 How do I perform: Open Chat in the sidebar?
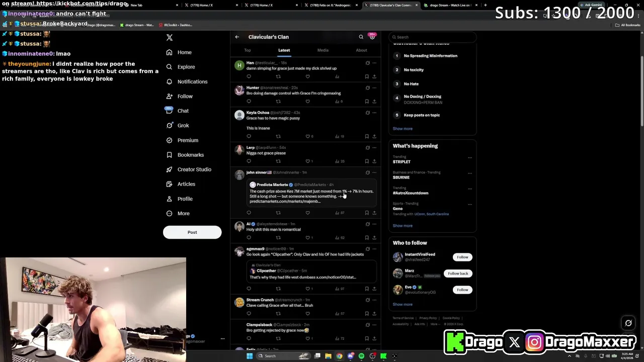177,111
